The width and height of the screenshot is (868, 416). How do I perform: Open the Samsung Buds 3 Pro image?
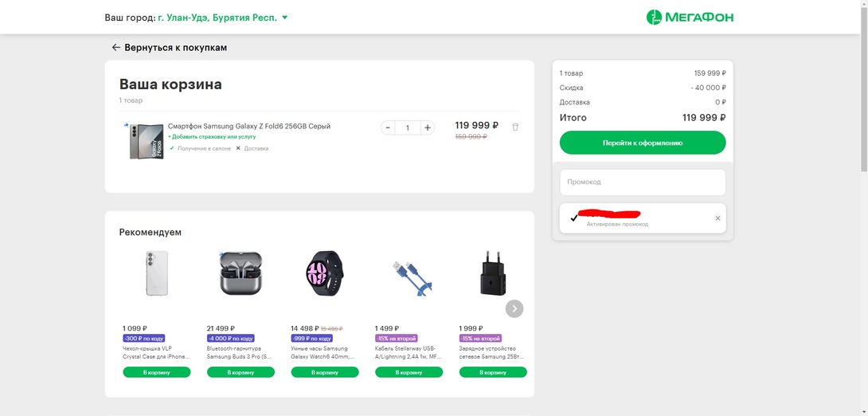tap(240, 275)
